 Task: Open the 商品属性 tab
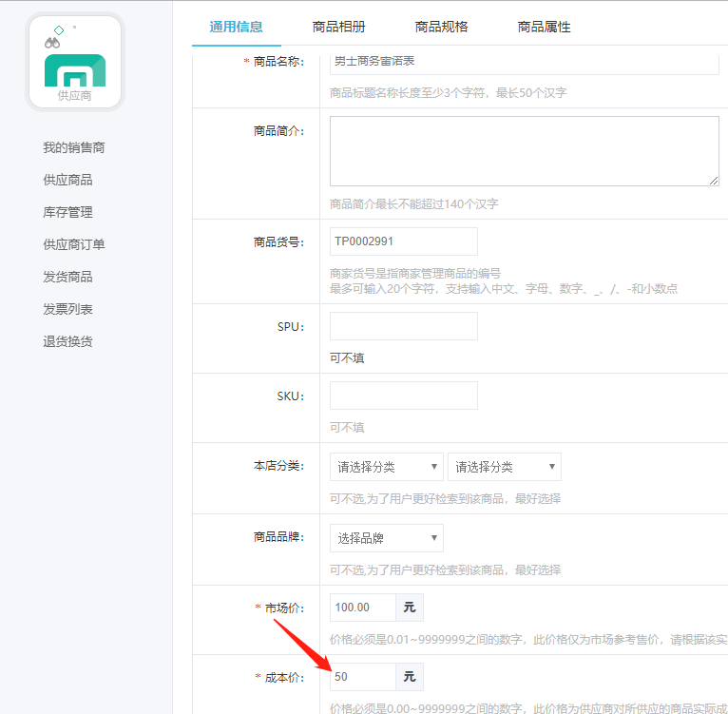(544, 27)
